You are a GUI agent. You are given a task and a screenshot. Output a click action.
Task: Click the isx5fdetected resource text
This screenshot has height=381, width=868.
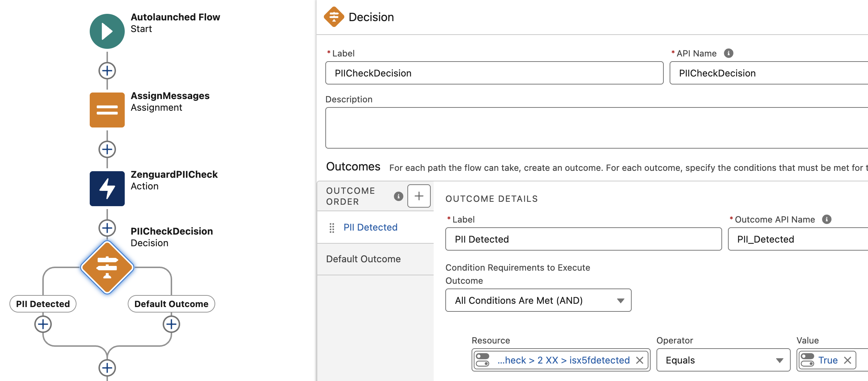563,360
